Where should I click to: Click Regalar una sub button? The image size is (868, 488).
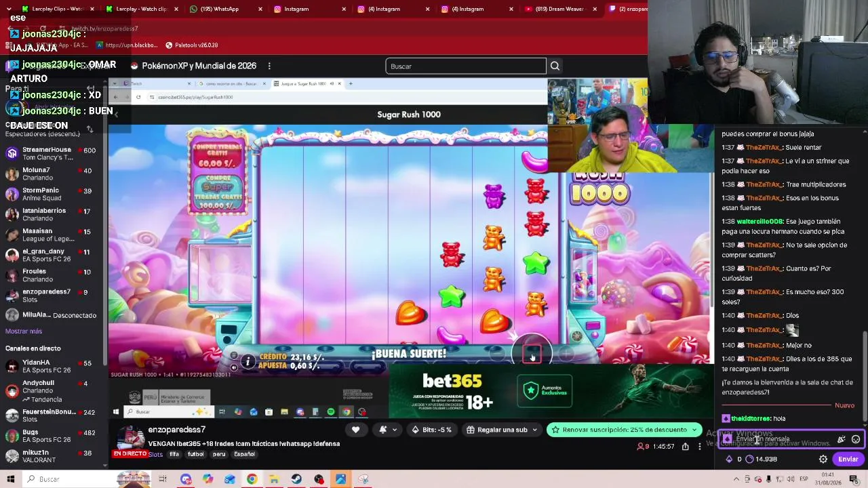point(497,430)
